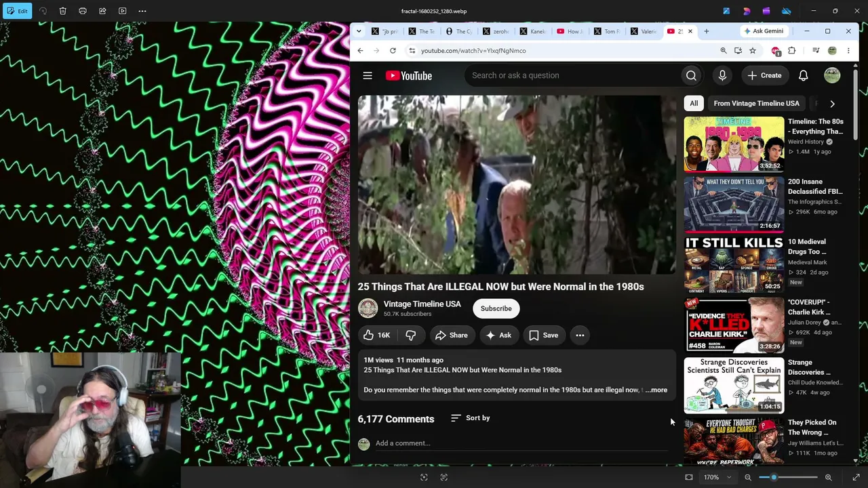This screenshot has width=868, height=488.
Task: Open the comments 'Sort by' dropdown
Action: click(470, 418)
